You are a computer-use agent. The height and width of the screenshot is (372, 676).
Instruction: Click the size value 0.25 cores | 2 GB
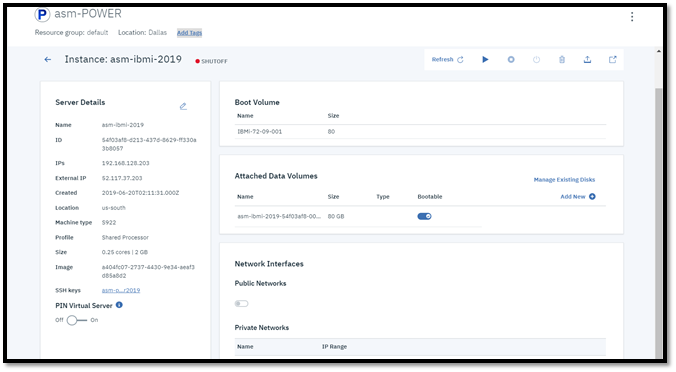[x=125, y=253]
